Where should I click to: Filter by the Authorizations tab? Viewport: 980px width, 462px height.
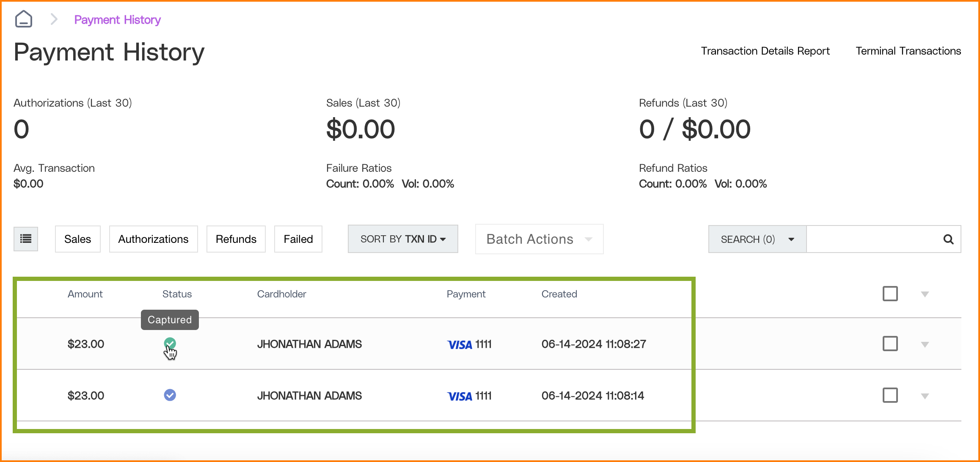coord(153,239)
